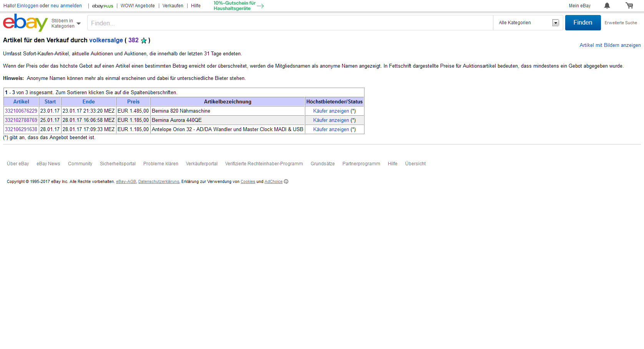Open the Verkaufen menu item
The width and height of the screenshot is (644, 349).
pos(173,6)
